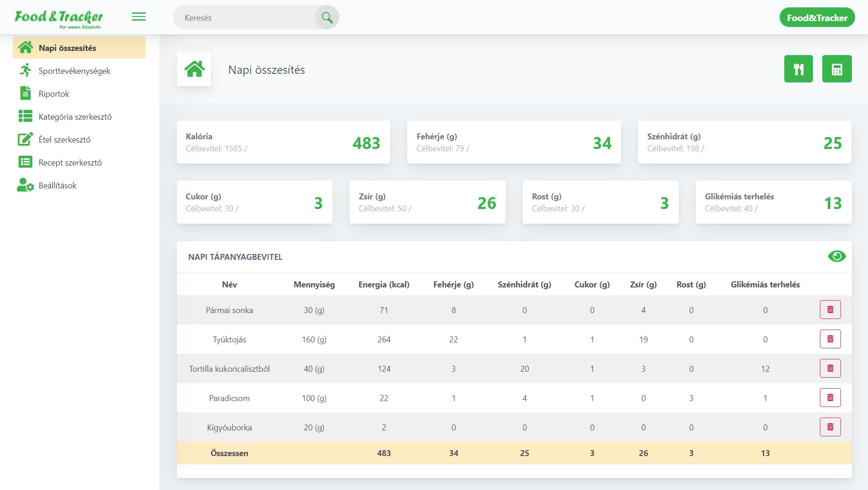Toggle the hamburger menu icon
Image resolution: width=868 pixels, height=490 pixels.
[139, 17]
